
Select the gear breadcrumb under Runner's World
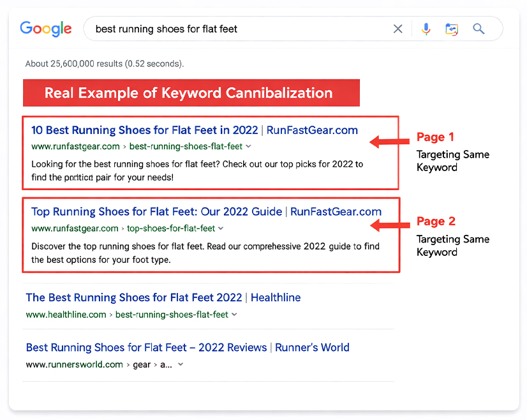[141, 364]
